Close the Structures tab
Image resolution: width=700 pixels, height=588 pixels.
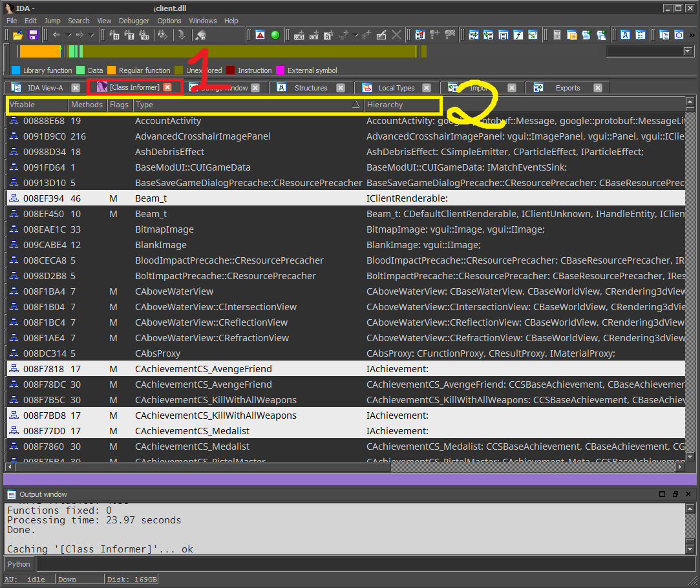(x=341, y=88)
